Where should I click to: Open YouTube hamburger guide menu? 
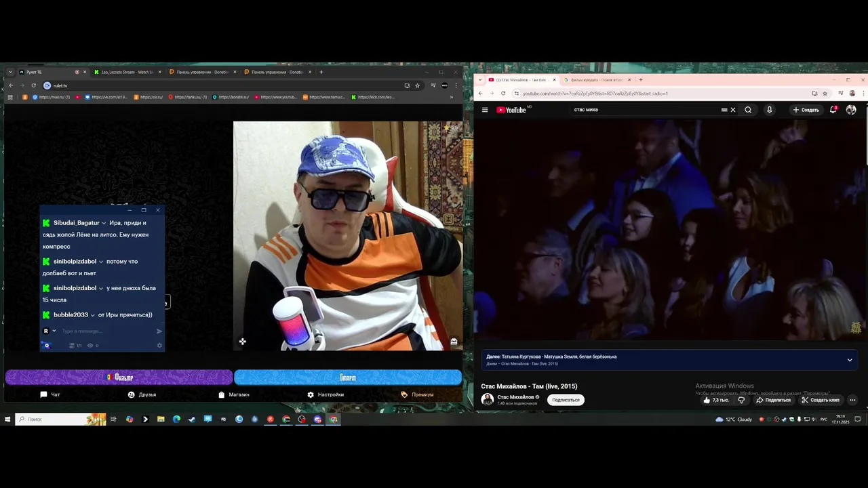tap(485, 110)
